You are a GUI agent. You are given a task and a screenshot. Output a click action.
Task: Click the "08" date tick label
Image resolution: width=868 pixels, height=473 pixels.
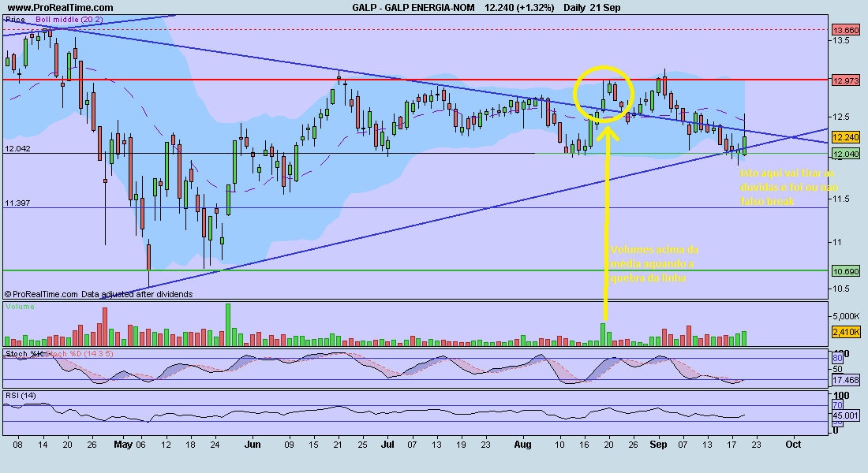pyautogui.click(x=17, y=445)
